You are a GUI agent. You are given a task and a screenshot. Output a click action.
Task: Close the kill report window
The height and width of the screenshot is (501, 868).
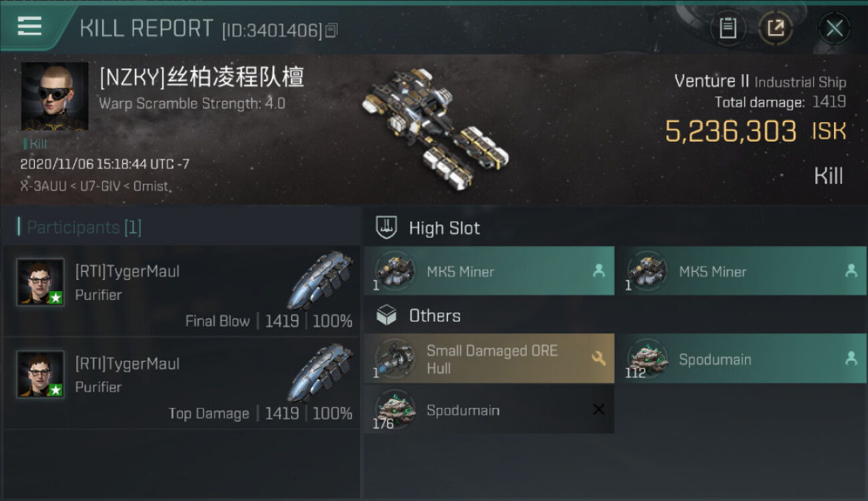(834, 28)
